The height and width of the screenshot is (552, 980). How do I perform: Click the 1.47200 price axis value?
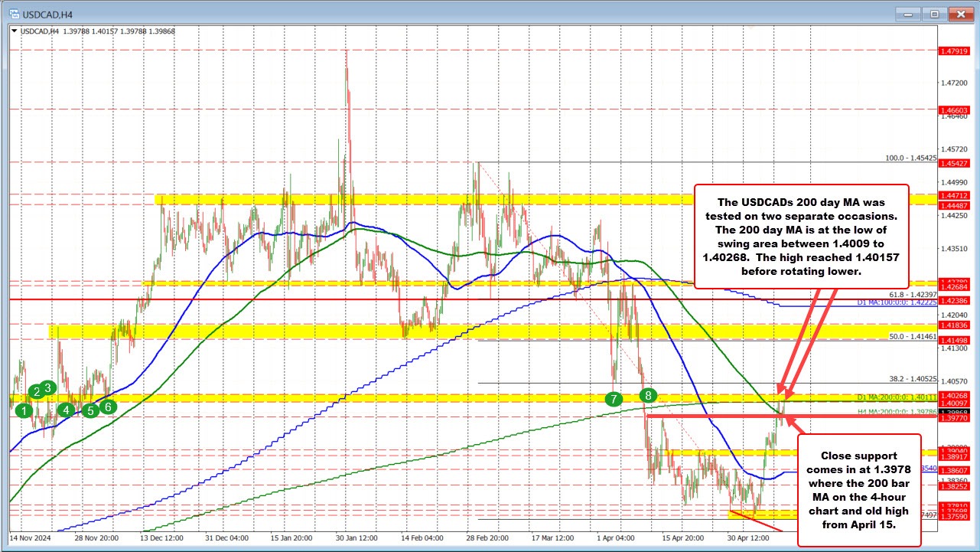954,82
